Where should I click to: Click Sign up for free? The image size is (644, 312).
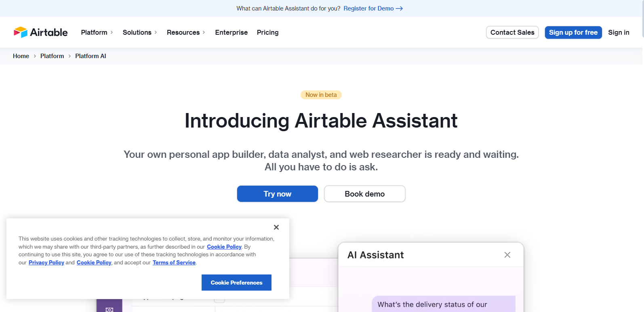click(x=573, y=32)
